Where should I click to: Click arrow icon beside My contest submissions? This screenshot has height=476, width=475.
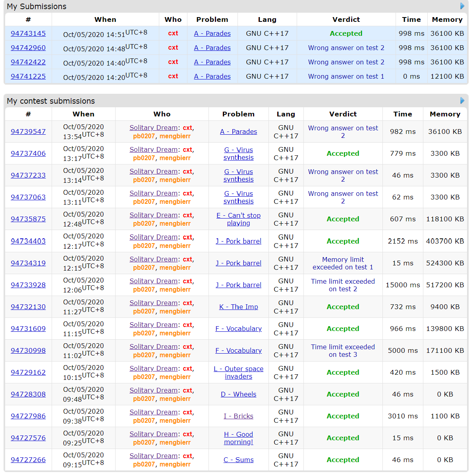tap(462, 101)
